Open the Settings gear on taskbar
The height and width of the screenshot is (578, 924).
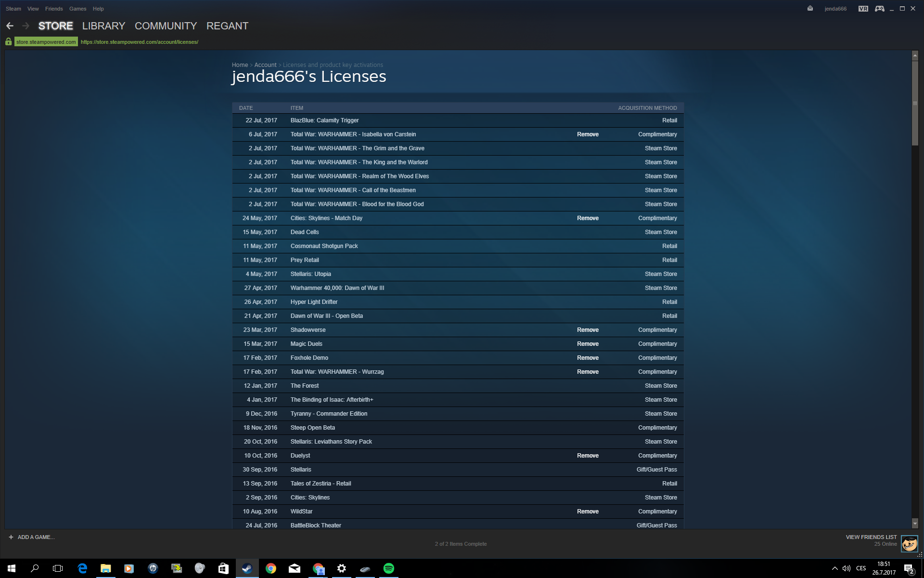[341, 568]
